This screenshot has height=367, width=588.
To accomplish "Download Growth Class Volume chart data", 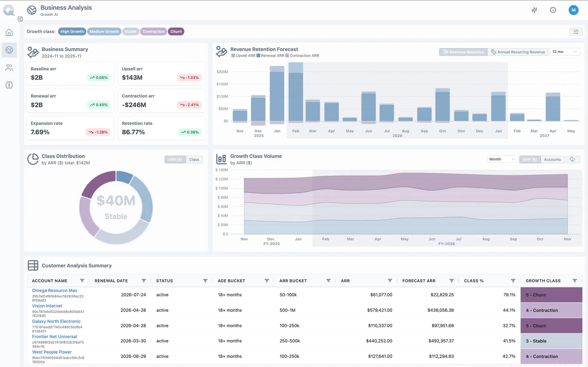I will (x=572, y=159).
